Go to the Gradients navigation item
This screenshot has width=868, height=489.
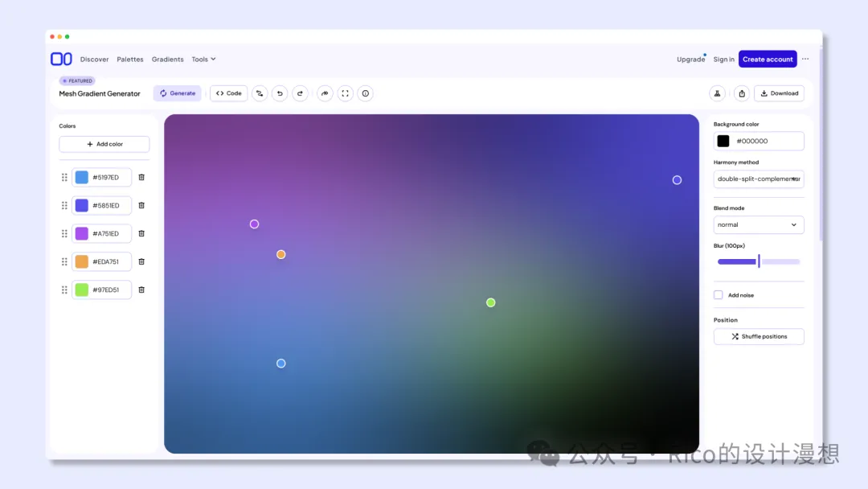(x=167, y=60)
